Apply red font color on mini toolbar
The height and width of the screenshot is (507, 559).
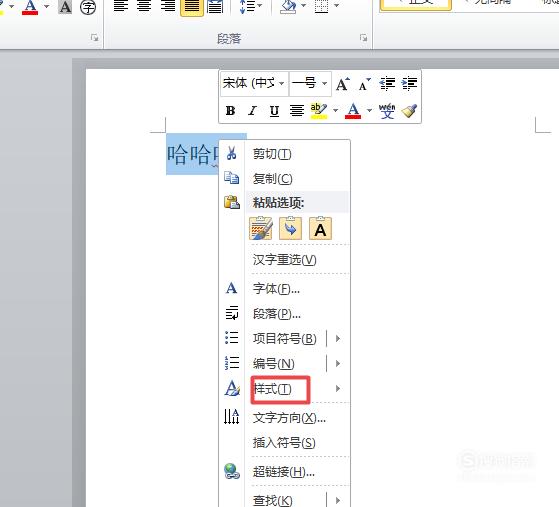(353, 111)
